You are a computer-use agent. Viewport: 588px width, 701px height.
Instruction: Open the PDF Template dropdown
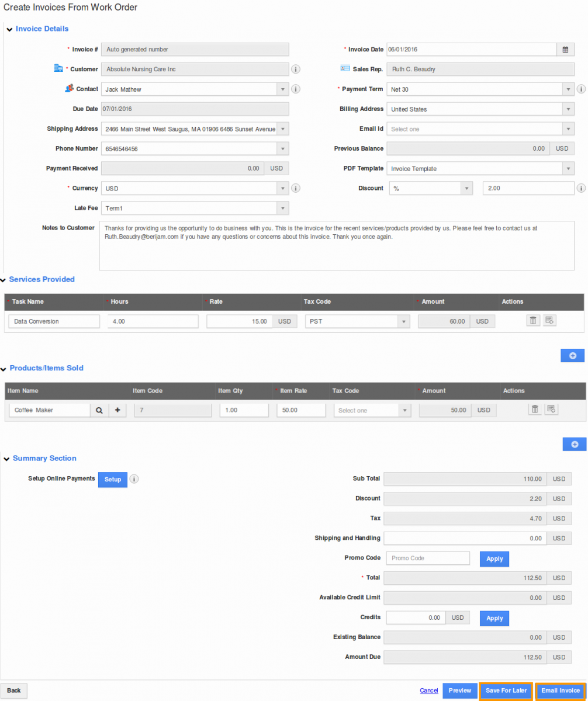[x=568, y=169]
